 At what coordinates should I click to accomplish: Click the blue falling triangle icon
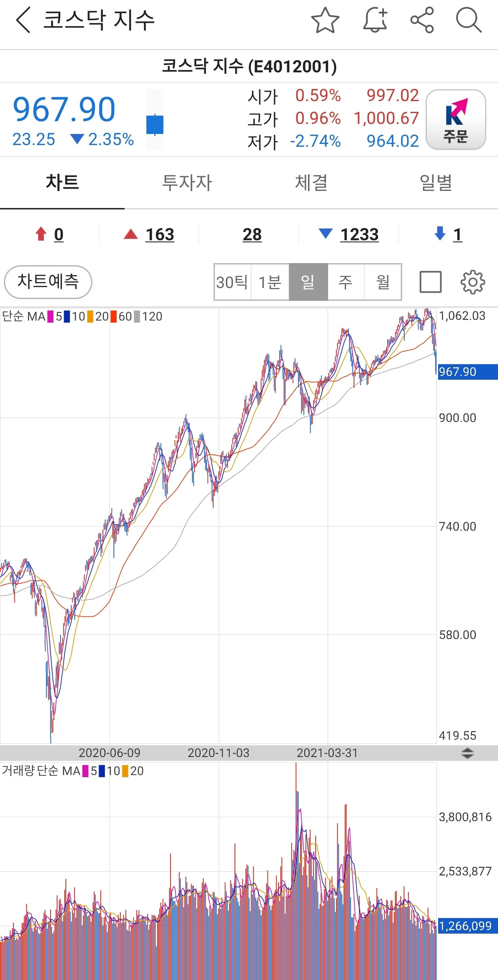coord(325,234)
